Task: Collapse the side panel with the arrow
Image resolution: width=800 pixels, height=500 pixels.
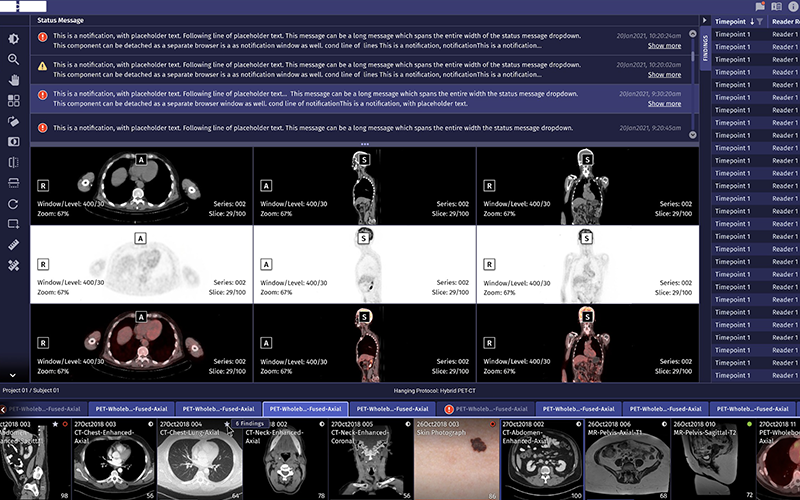Action: [x=705, y=20]
